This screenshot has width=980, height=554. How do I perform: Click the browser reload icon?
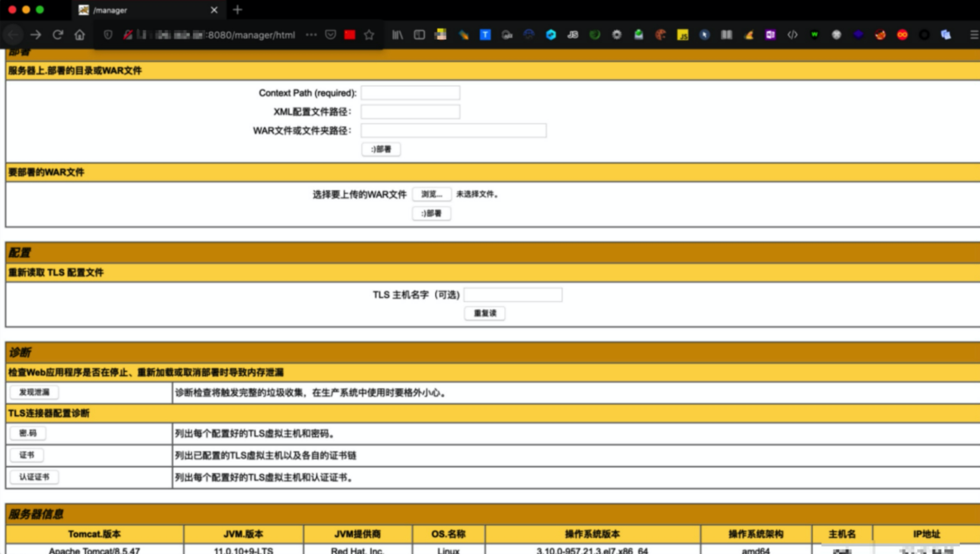click(58, 35)
